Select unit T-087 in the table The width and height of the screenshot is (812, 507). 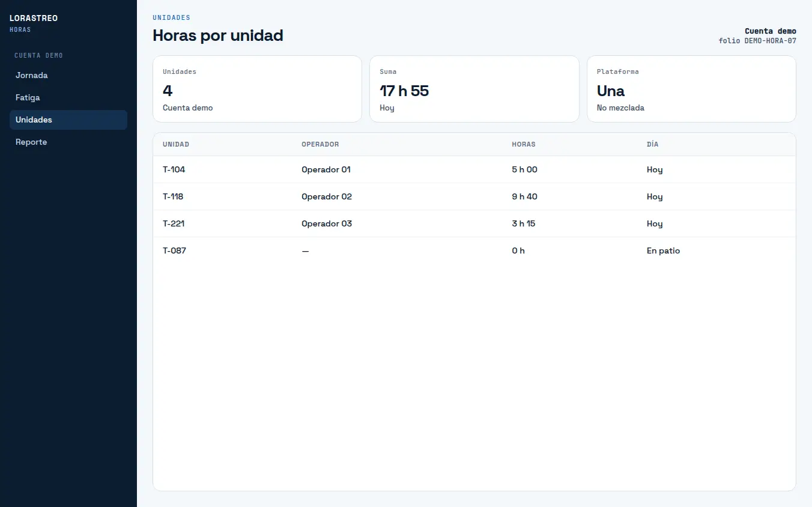pos(175,250)
